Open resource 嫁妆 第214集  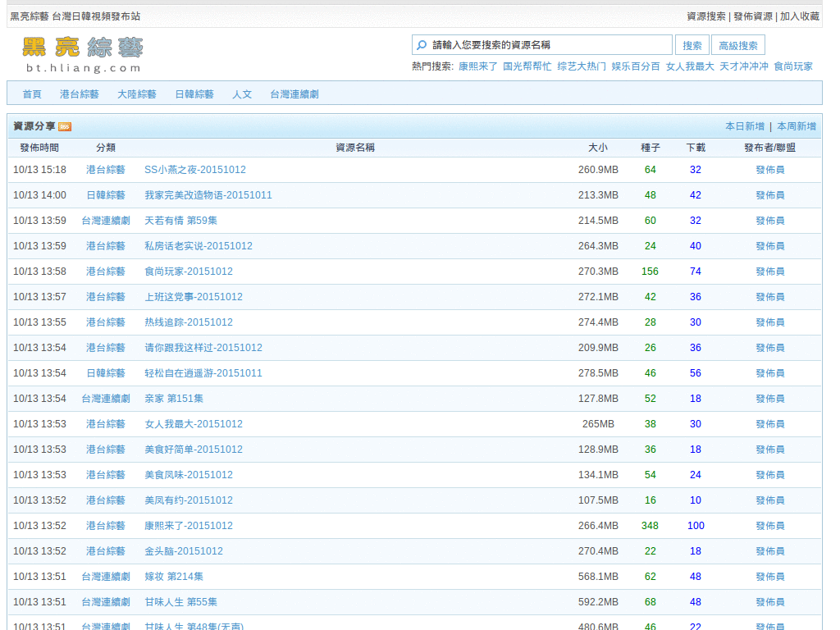[174, 577]
